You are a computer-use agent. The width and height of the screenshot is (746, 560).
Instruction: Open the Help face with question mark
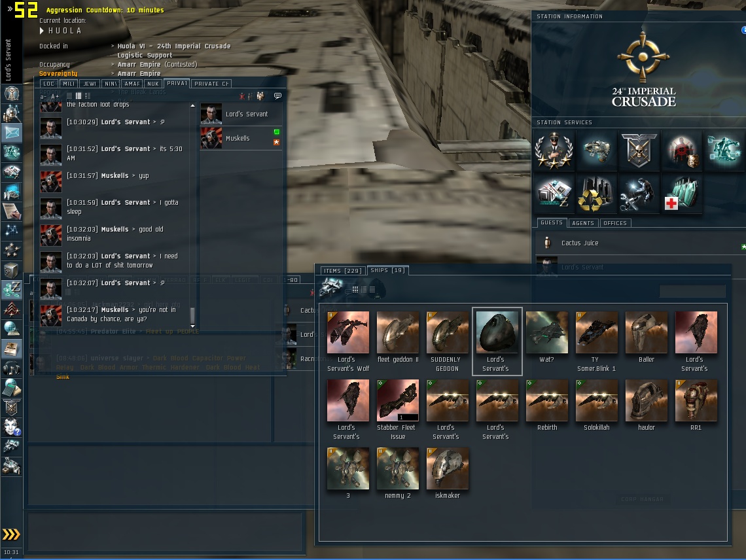tap(11, 427)
